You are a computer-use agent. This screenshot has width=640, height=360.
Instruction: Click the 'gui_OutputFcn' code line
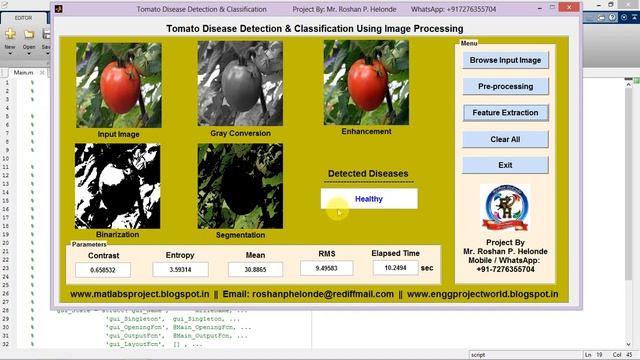tap(176, 336)
